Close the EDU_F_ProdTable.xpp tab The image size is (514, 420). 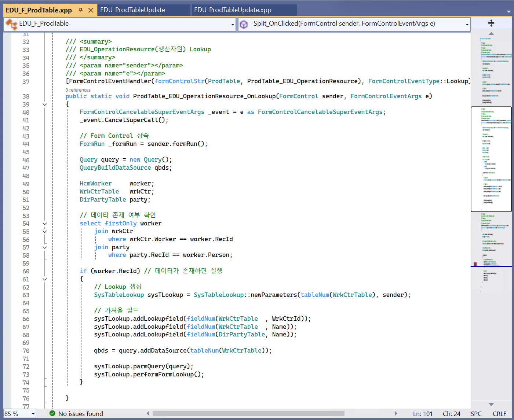(x=91, y=10)
